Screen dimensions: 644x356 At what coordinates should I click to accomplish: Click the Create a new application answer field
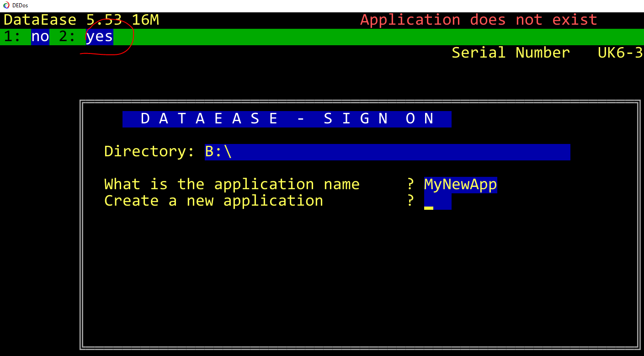coord(437,202)
